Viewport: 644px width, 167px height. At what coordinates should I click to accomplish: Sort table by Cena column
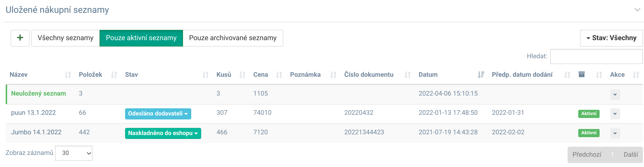pyautogui.click(x=261, y=75)
